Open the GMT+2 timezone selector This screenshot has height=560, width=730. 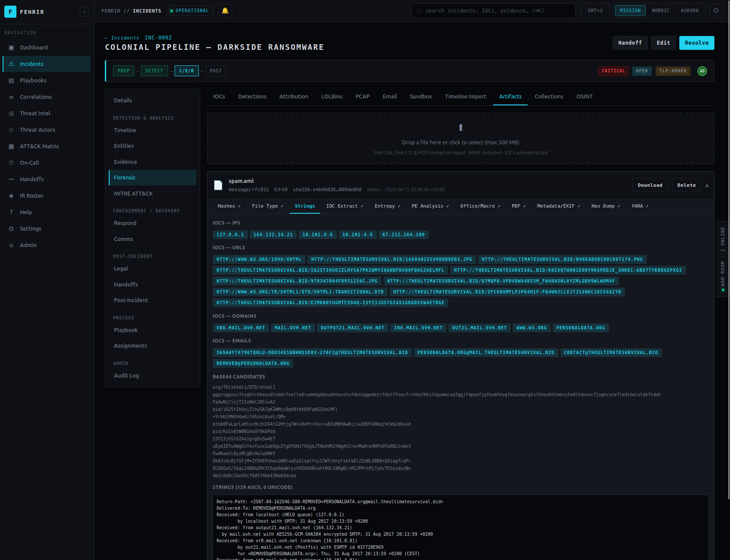[x=595, y=11]
